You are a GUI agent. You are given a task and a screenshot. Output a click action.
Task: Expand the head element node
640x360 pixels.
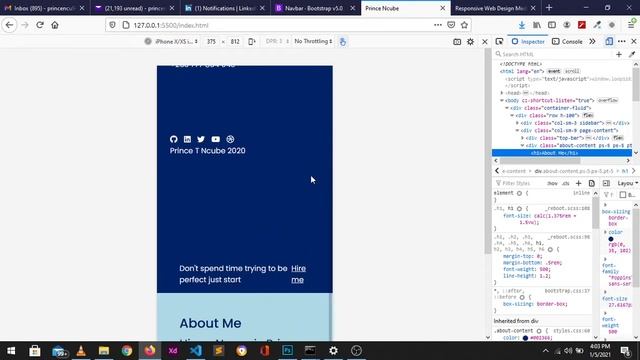[x=502, y=93]
